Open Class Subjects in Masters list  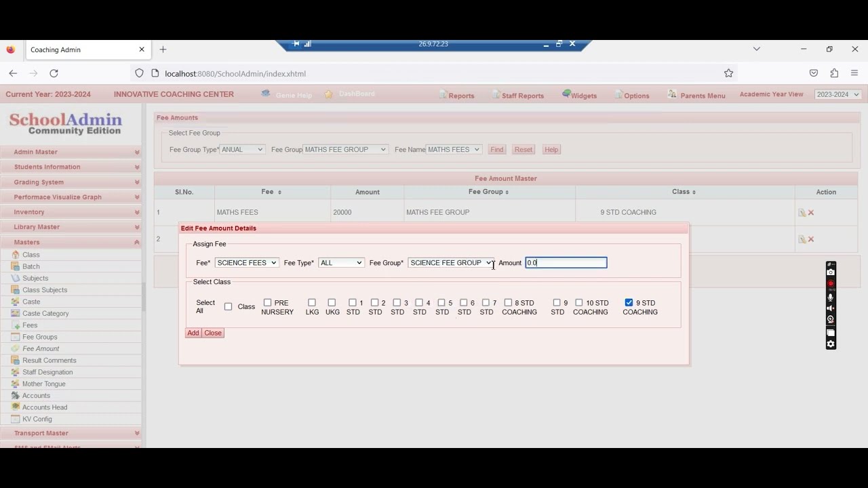coord(45,290)
